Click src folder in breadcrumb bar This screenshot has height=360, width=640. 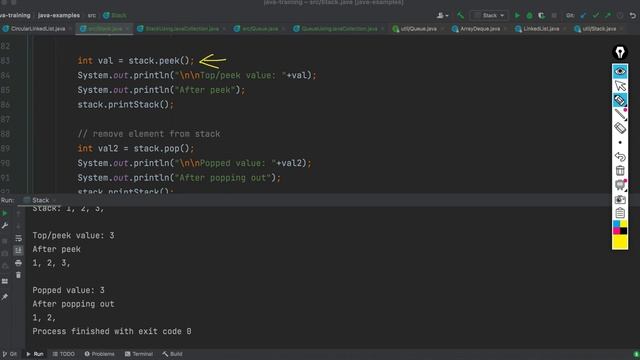[92, 16]
